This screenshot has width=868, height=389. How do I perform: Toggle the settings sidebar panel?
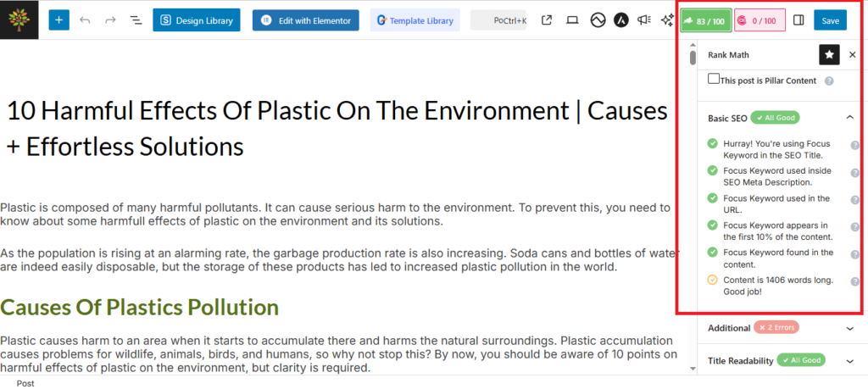pos(798,19)
